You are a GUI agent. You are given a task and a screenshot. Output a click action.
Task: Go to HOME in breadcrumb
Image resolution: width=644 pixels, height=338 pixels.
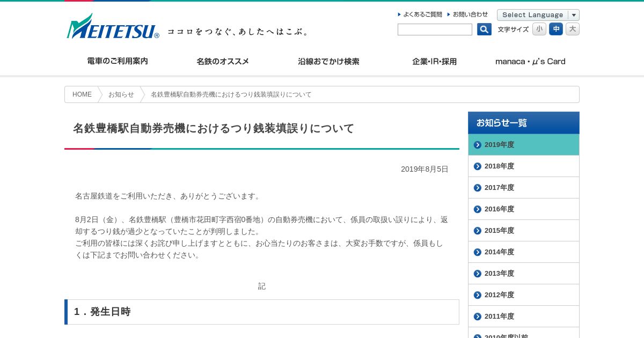tap(82, 94)
